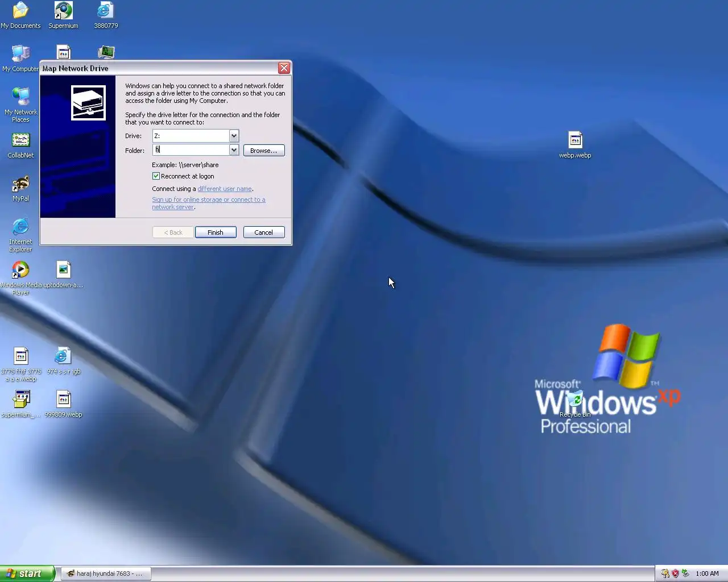Open My Network Places icon
Screen dimensions: 728x582
(20, 104)
